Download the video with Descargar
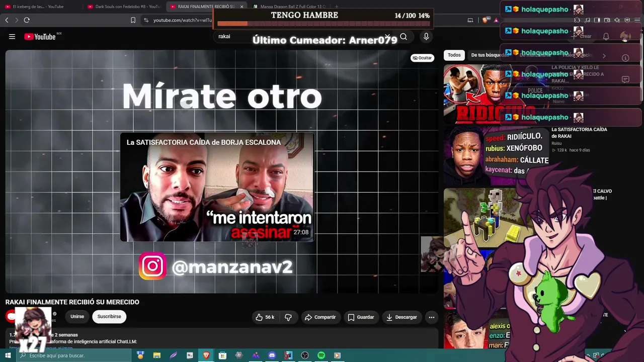Screen dimensions: 644x362 401,317
